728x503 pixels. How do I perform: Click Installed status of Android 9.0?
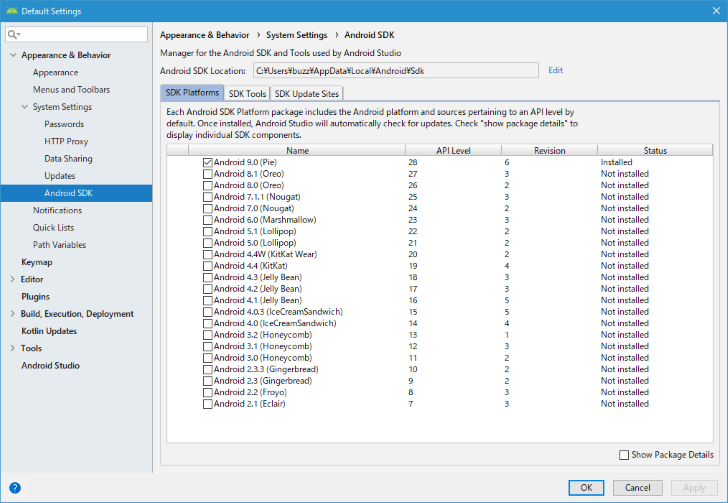tap(616, 162)
